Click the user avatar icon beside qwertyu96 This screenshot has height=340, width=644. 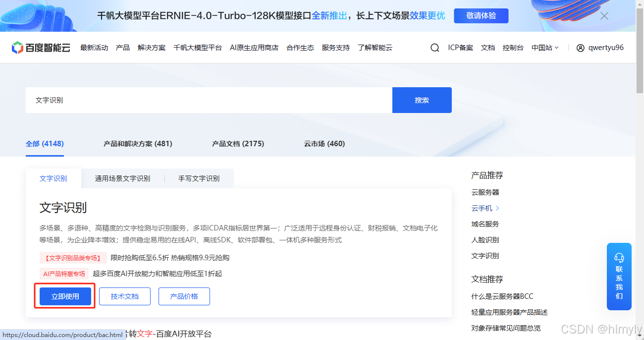pyautogui.click(x=581, y=48)
